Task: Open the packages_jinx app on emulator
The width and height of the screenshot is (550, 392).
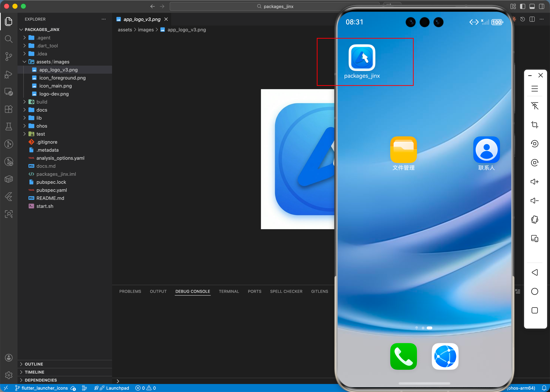Action: click(x=362, y=58)
